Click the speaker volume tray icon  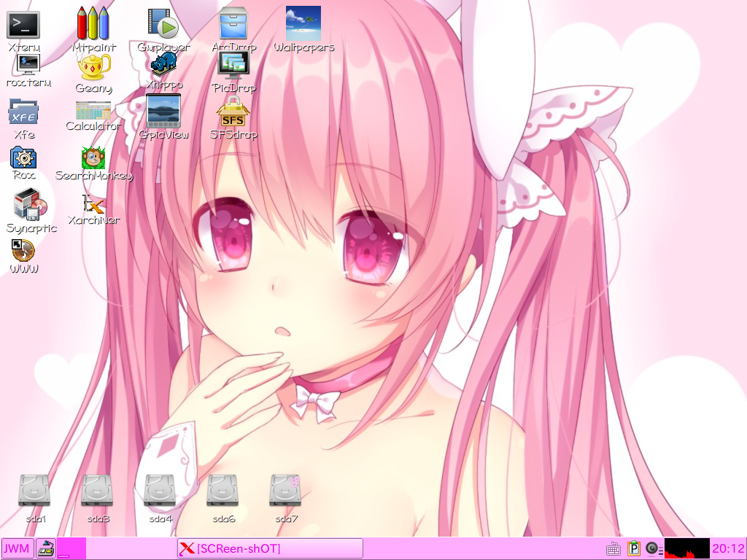tap(653, 548)
